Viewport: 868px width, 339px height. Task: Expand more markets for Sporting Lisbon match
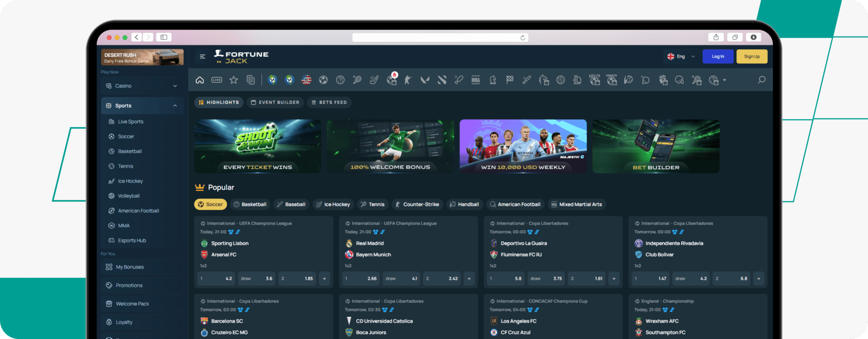click(x=325, y=279)
